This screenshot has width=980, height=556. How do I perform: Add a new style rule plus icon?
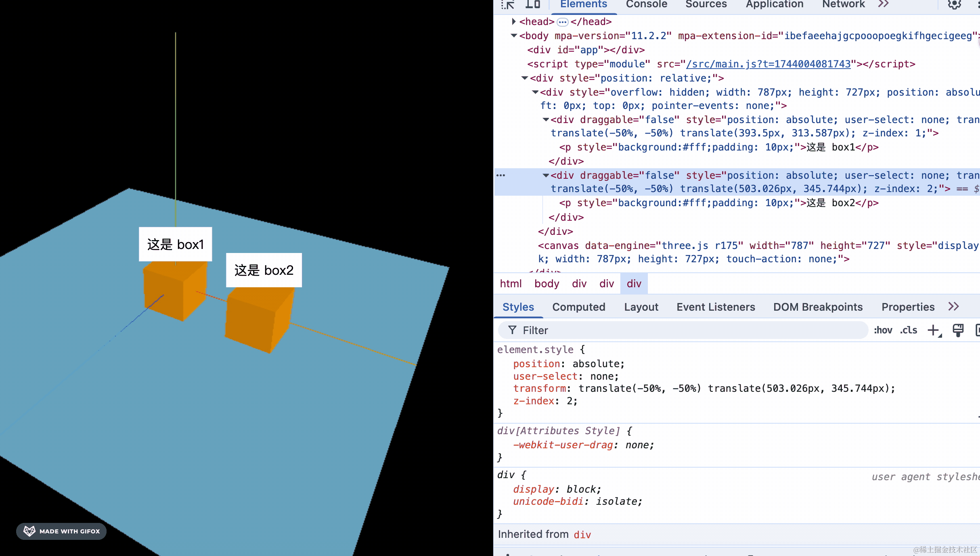click(934, 330)
